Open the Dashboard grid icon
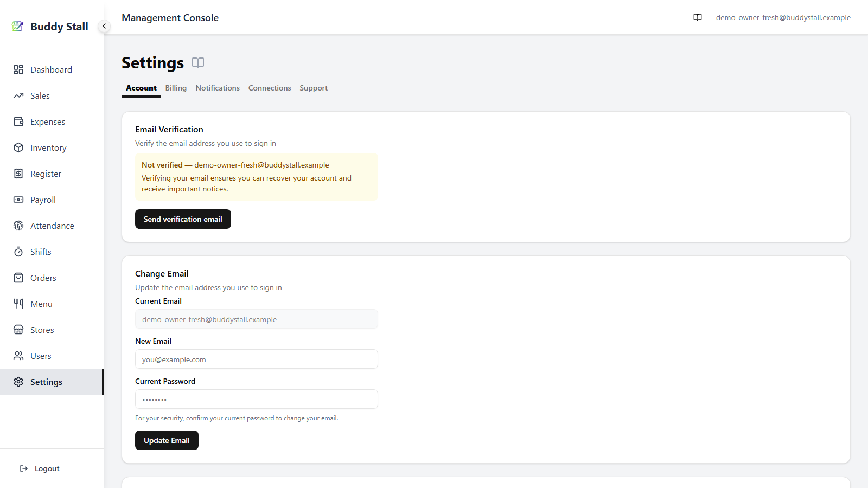This screenshot has width=868, height=488. (x=18, y=69)
